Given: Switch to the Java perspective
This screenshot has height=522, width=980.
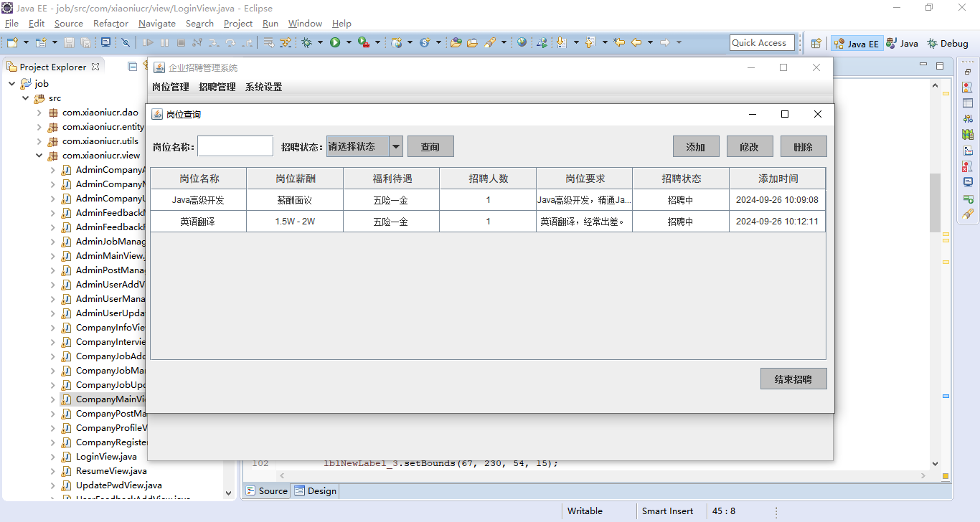Looking at the screenshot, I should [x=903, y=44].
